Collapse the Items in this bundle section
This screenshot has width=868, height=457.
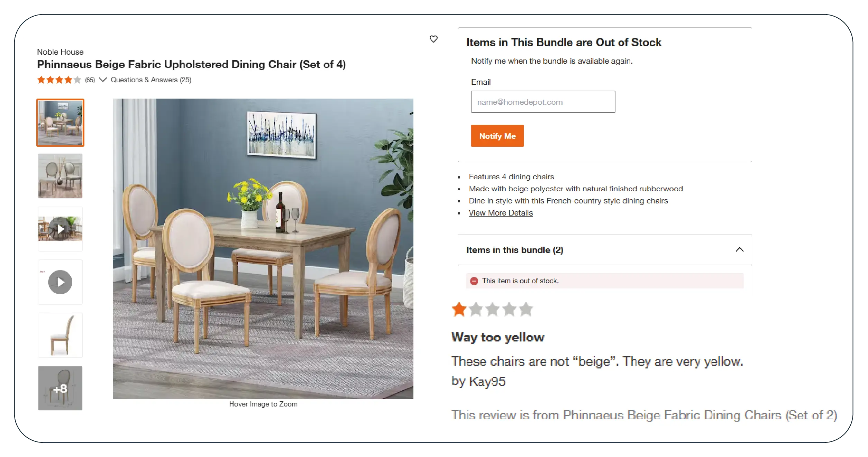pyautogui.click(x=739, y=249)
